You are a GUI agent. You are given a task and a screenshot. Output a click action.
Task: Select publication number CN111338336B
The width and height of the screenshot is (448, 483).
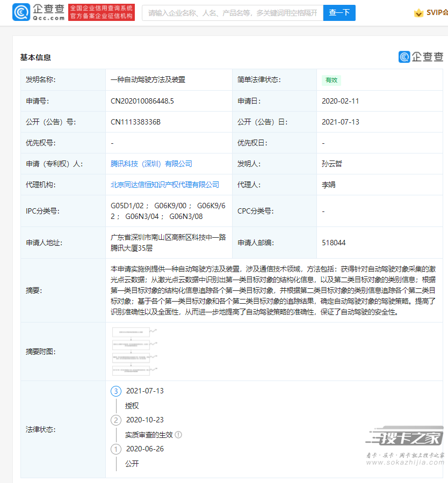click(x=136, y=122)
